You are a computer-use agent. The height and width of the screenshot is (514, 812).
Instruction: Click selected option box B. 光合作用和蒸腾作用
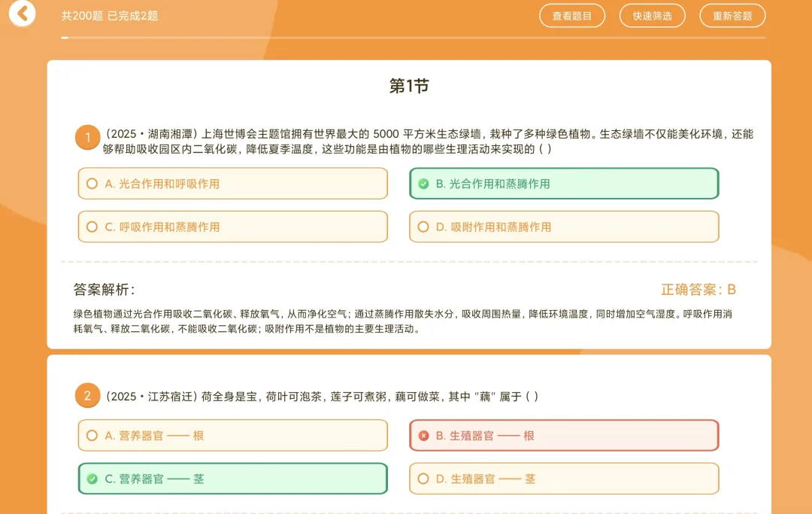coord(564,184)
